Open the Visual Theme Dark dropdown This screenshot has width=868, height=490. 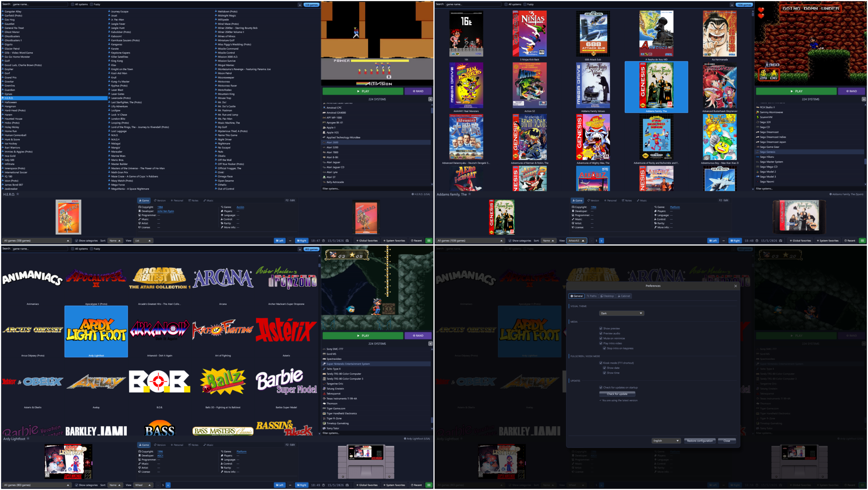click(x=622, y=313)
